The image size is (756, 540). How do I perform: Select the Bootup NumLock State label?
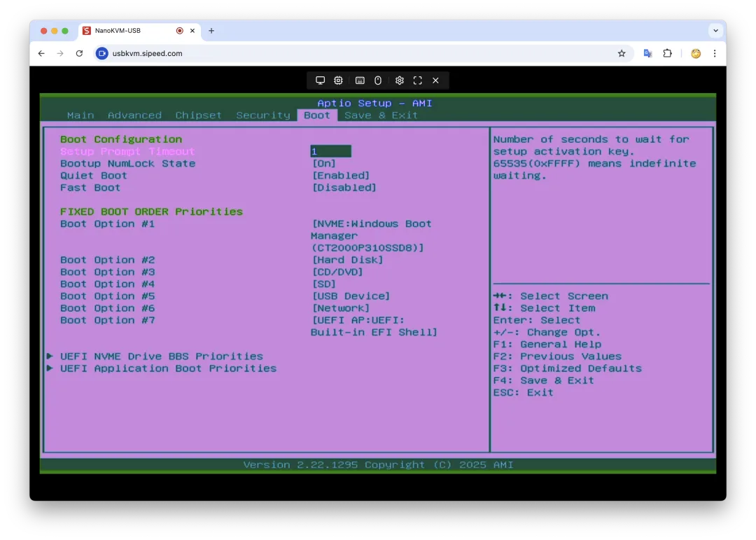click(x=128, y=164)
